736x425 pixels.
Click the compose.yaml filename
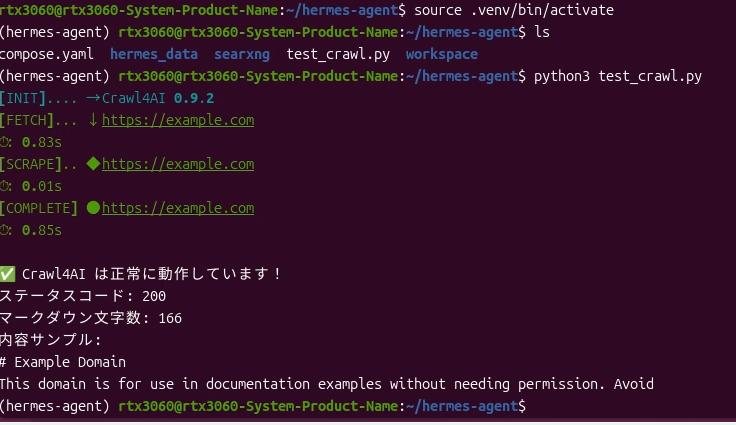click(x=46, y=54)
